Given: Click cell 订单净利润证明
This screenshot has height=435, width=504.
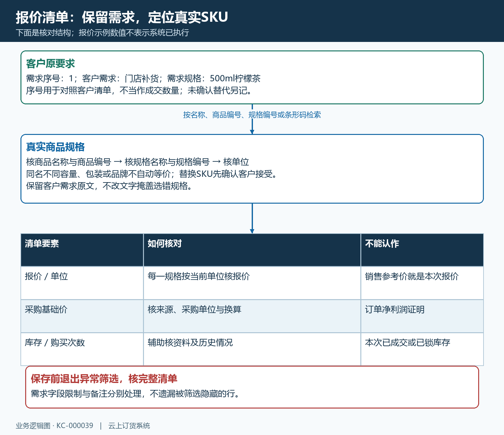Looking at the screenshot, I should click(x=422, y=316).
